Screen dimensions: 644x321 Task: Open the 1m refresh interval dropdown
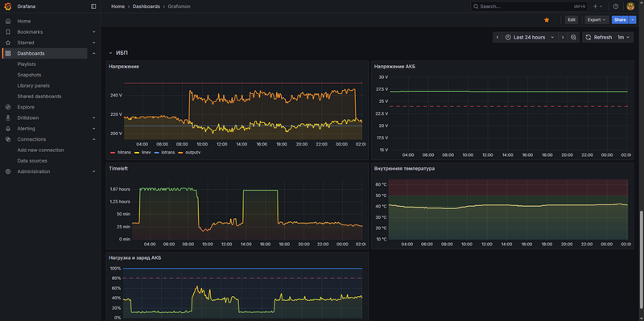(x=623, y=37)
